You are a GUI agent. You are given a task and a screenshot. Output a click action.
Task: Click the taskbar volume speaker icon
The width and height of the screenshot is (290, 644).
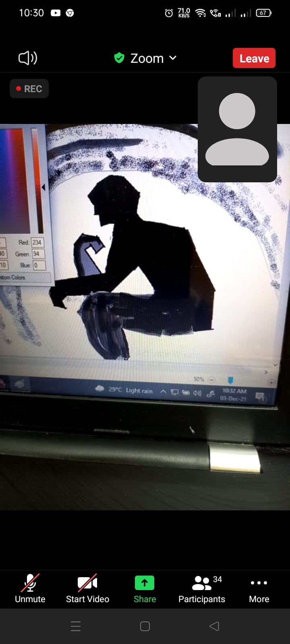click(197, 393)
